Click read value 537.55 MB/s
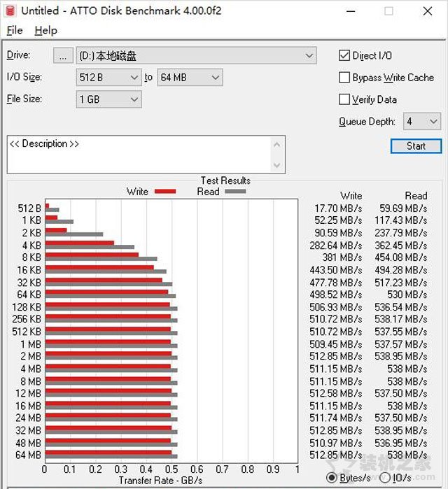This screenshot has height=489, width=448. [x=401, y=332]
